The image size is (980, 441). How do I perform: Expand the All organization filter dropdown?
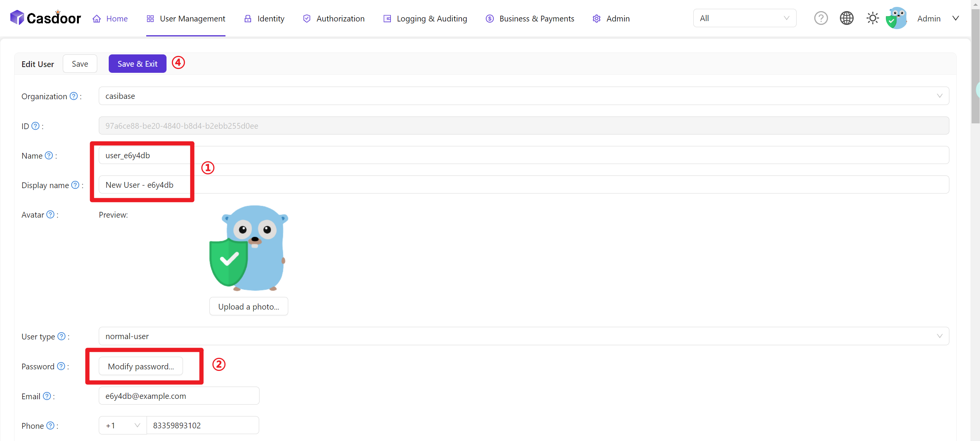point(744,18)
